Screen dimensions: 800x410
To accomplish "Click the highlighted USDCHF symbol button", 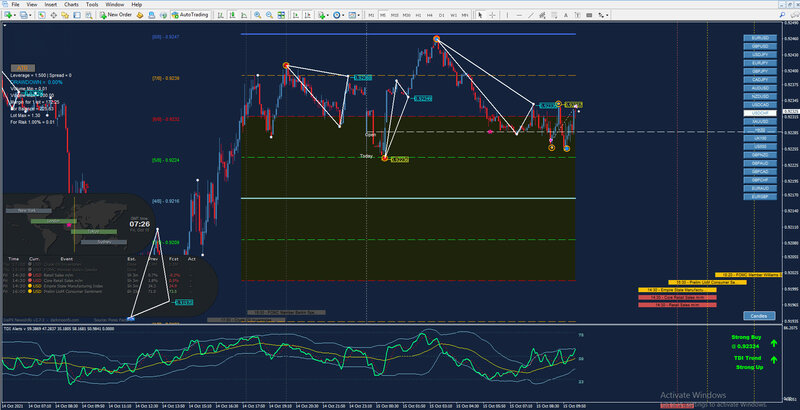I will (x=760, y=113).
